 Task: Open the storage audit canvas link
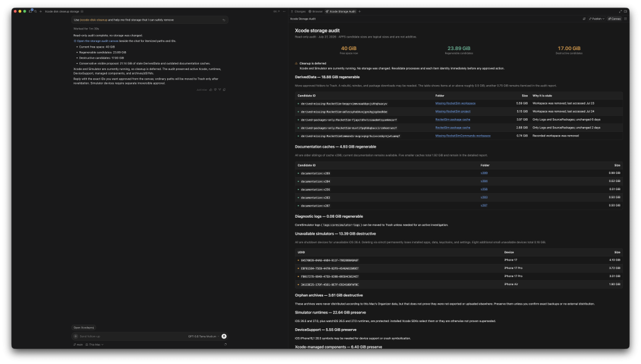[x=97, y=41]
